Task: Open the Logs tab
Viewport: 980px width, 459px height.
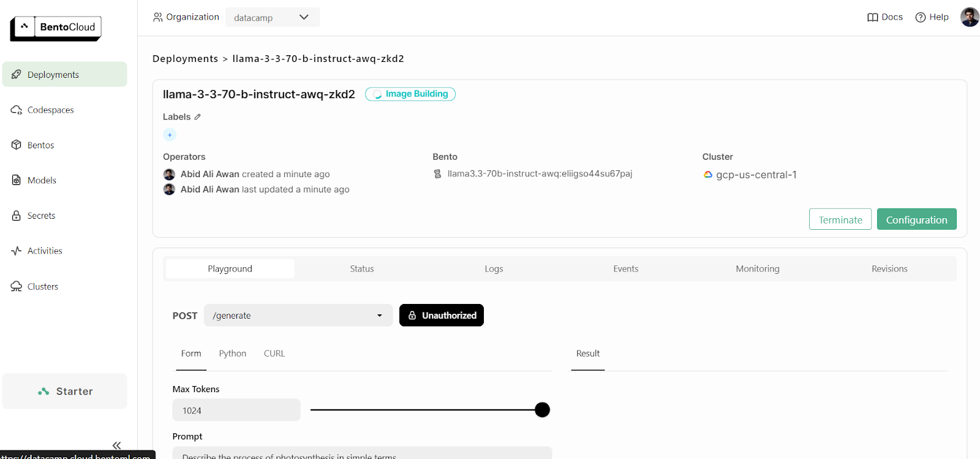Action: coord(494,269)
